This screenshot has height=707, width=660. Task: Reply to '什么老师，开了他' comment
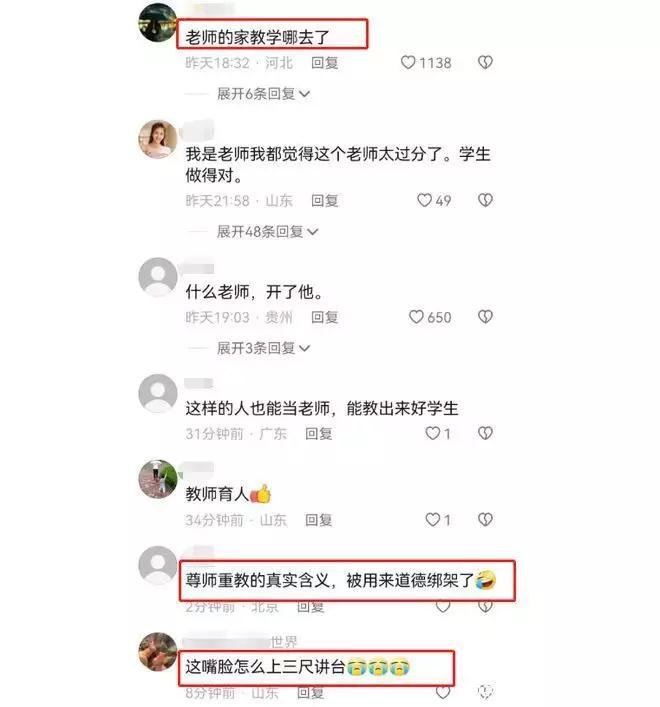pos(325,317)
